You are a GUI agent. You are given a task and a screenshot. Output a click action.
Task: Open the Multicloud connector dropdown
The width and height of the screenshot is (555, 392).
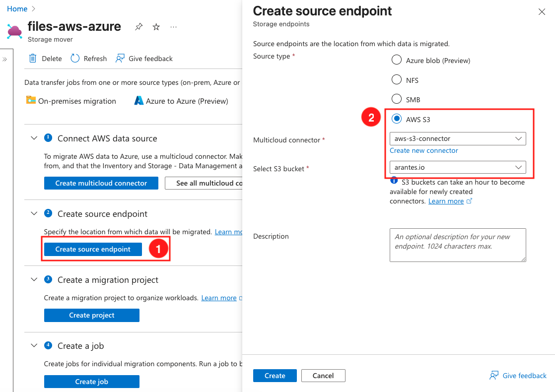coord(457,138)
